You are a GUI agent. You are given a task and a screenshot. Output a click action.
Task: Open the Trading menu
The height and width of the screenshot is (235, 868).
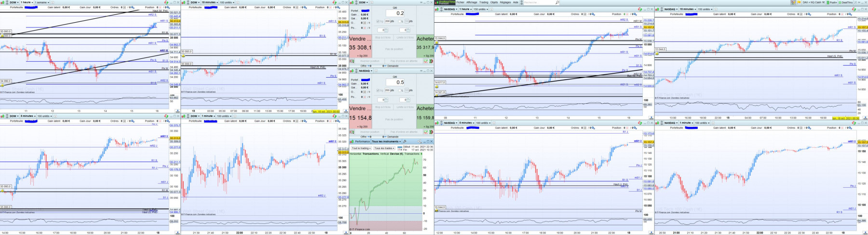click(484, 2)
